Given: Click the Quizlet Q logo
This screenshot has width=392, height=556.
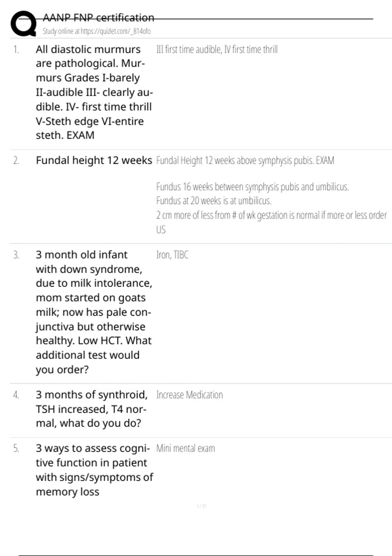Looking at the screenshot, I should pyautogui.click(x=24, y=24).
